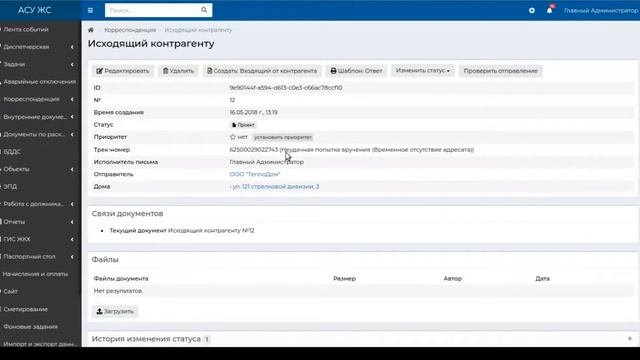Screen dimensions: 640x360
Task: Expand Документы по раск... sidebar chevron
Action: pos(72,134)
